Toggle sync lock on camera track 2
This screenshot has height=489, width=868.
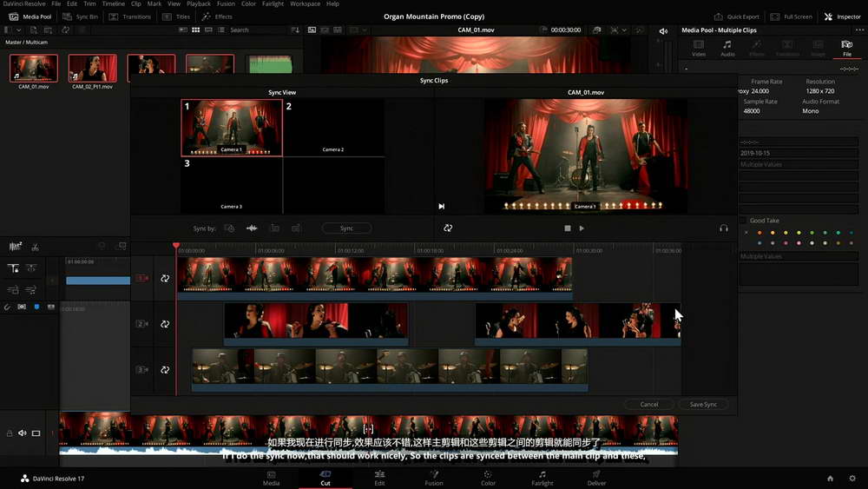click(165, 324)
